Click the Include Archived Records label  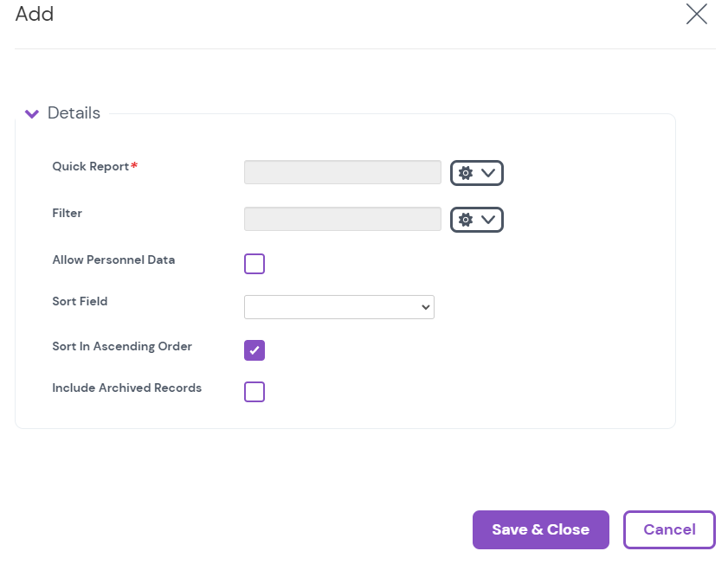pos(127,388)
